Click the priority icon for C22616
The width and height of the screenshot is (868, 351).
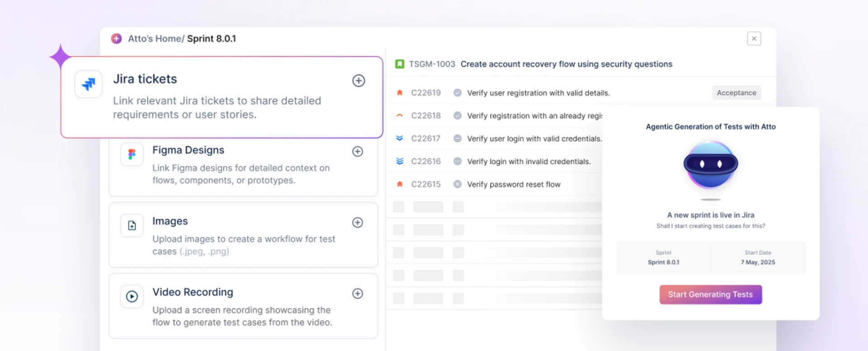click(400, 161)
